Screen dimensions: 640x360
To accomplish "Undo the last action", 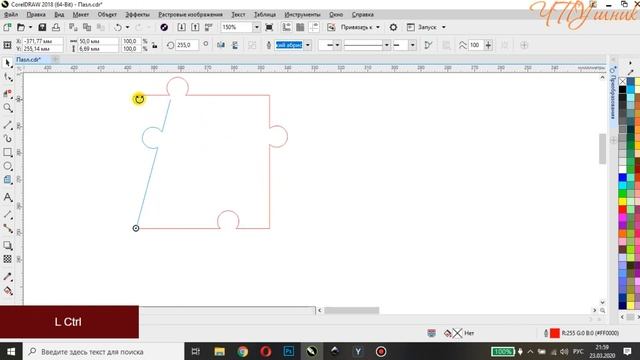I will pyautogui.click(x=118, y=27).
